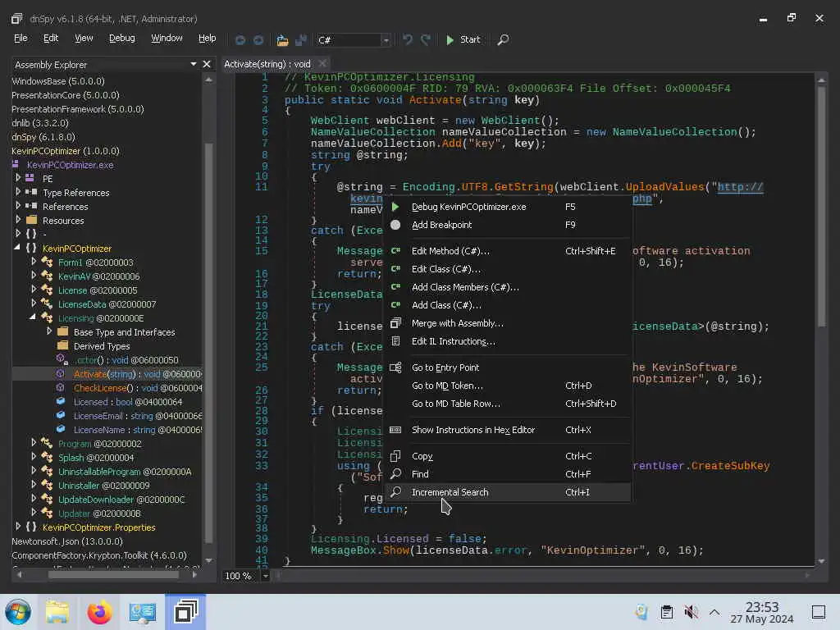Expand the References node
Image resolution: width=840 pixels, height=630 pixels.
[x=18, y=206]
